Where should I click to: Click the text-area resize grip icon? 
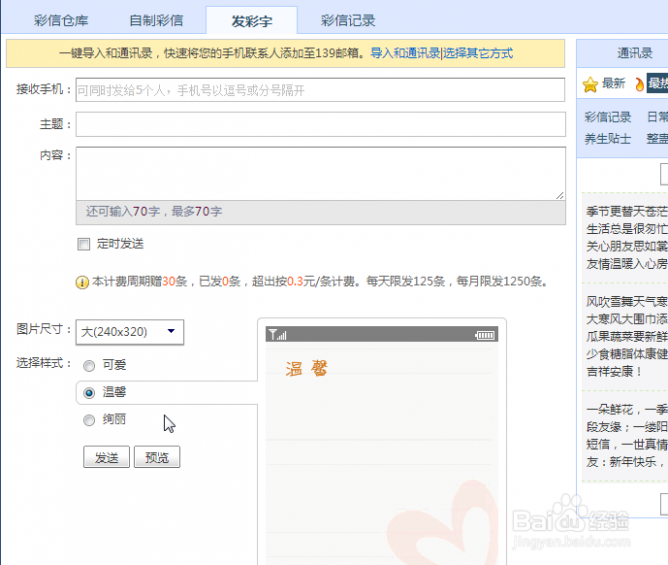point(560,196)
